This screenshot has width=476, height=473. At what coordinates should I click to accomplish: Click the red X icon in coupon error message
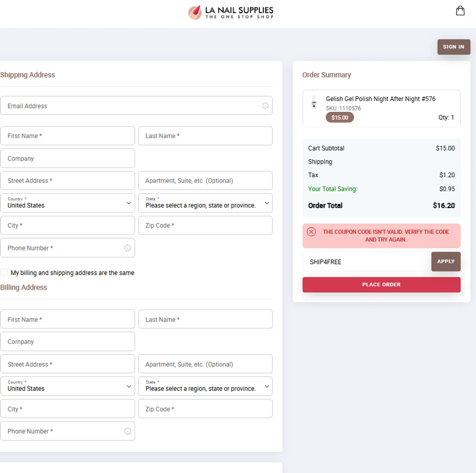tap(311, 232)
